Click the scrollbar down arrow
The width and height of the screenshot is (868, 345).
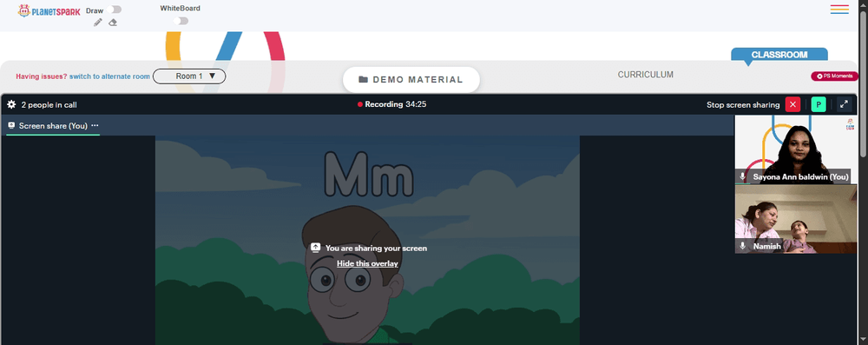click(863, 340)
